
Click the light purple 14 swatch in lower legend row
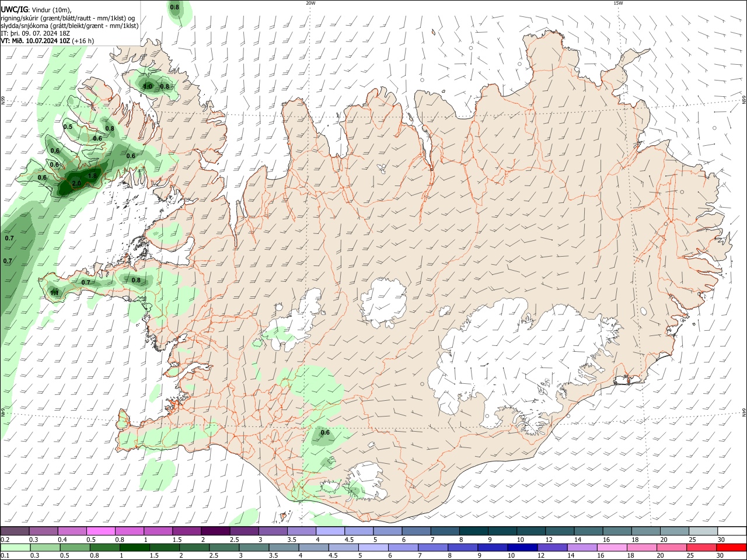point(581,548)
